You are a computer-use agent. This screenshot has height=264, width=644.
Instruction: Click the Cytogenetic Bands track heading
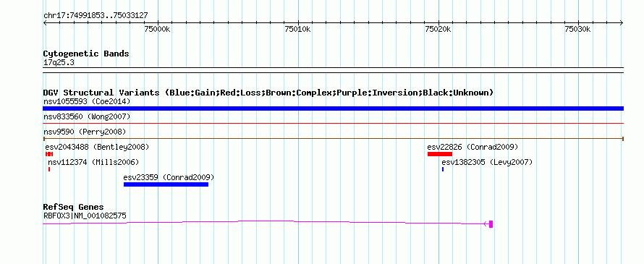click(x=86, y=54)
